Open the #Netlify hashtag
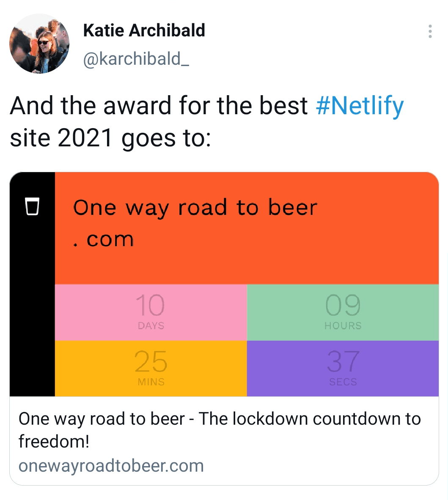Image resolution: width=448 pixels, height=500 pixels. pyautogui.click(x=360, y=106)
